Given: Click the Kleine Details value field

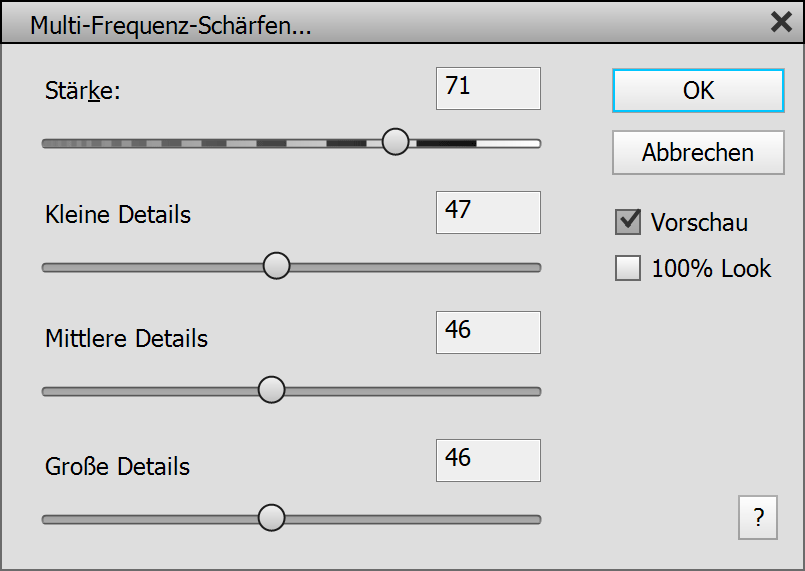Looking at the screenshot, I should click(x=488, y=212).
